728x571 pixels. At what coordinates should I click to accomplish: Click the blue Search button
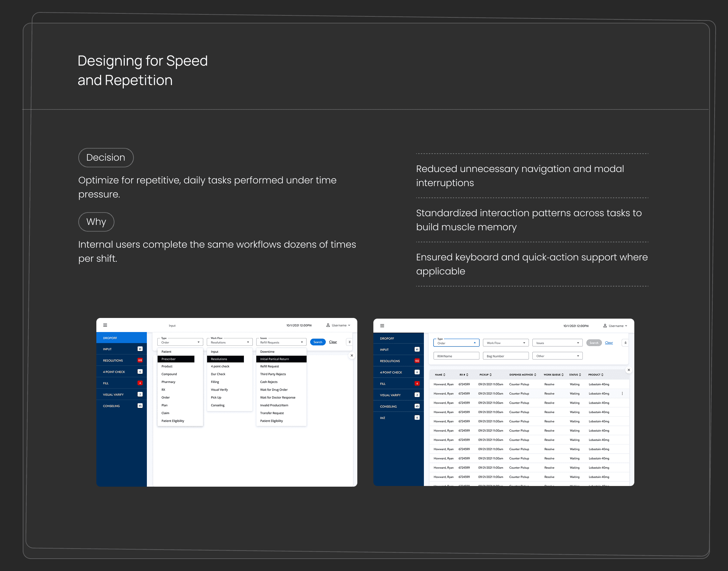(317, 342)
